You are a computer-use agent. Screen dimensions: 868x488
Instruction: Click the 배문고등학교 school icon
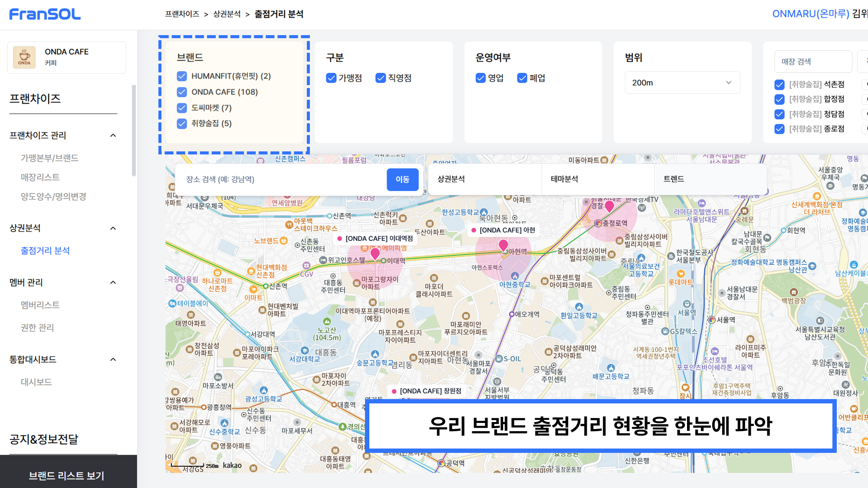click(x=611, y=368)
